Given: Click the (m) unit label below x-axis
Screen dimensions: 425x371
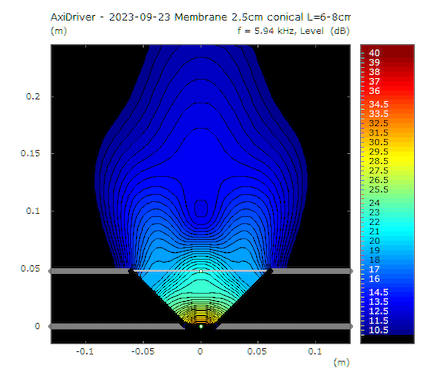Looking at the screenshot, I should [342, 362].
